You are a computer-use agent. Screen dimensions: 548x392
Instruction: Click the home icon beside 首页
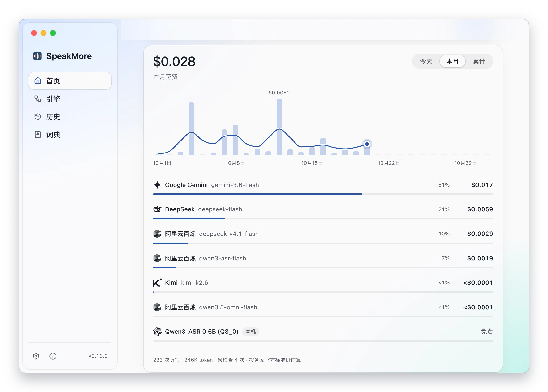(38, 81)
